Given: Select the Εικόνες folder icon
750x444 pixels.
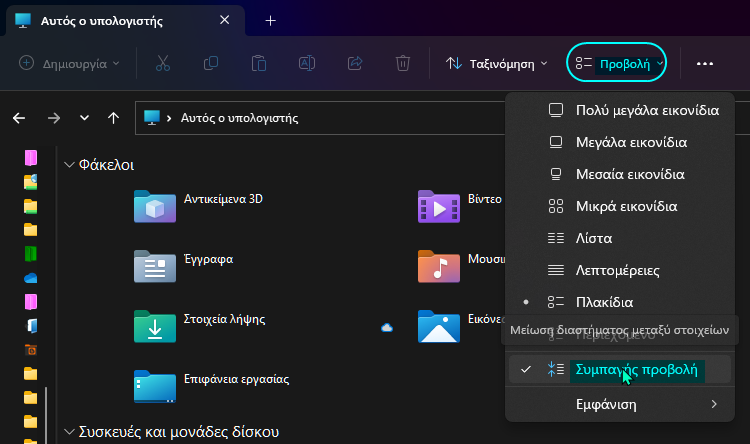Looking at the screenshot, I should click(x=439, y=327).
